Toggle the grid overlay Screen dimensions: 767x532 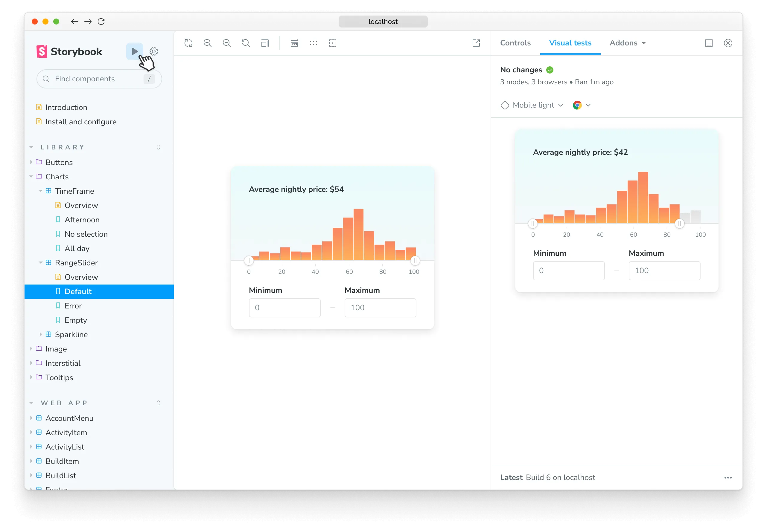(x=313, y=43)
